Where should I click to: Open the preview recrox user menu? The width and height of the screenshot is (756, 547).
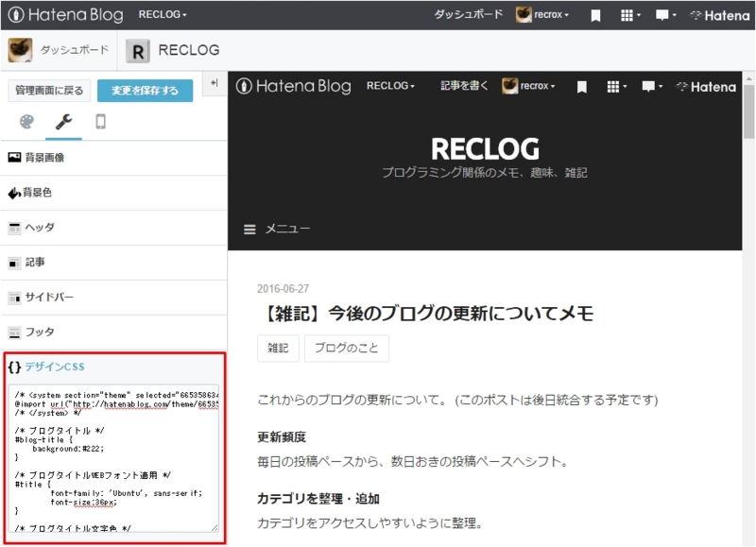pos(528,86)
